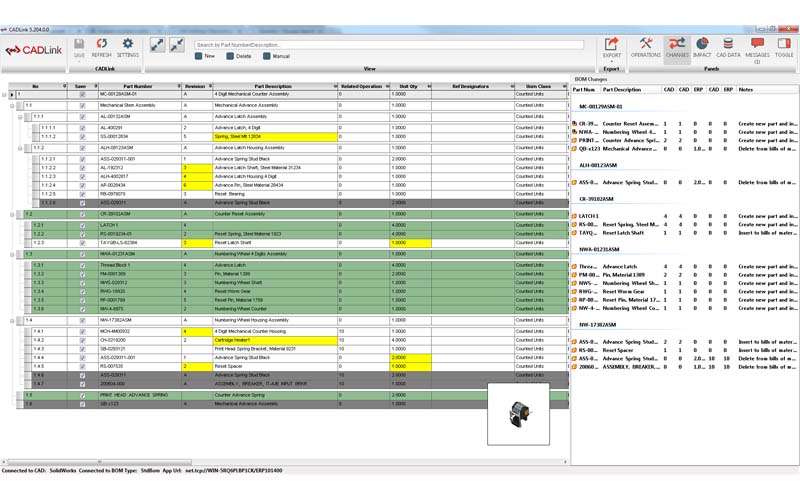Click the icon beside CR-39 in BOM Changes
Image resolution: width=800 pixels, height=500 pixels.
click(574, 123)
